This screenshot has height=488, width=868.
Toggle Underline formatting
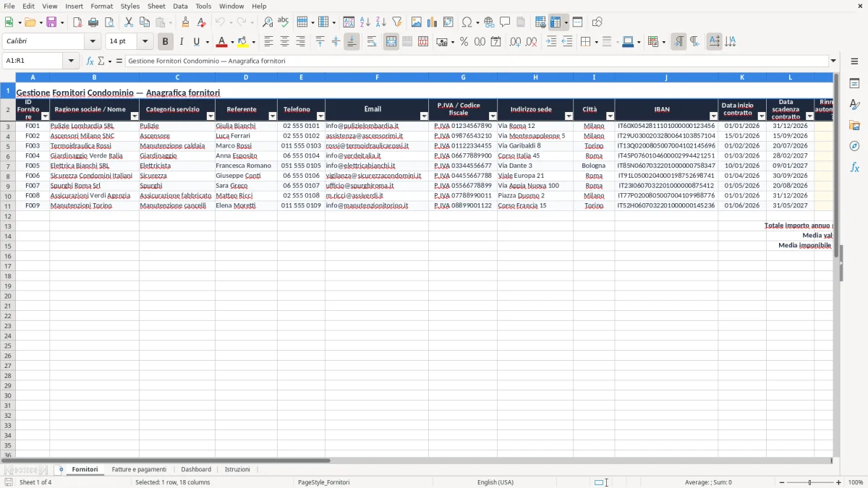pyautogui.click(x=196, y=42)
